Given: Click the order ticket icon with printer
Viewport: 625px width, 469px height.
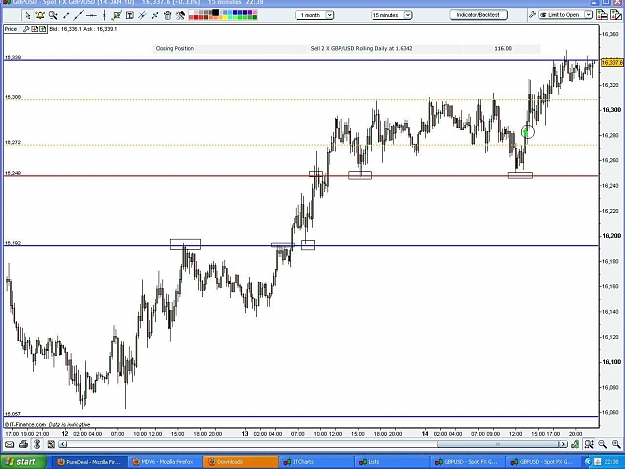Looking at the screenshot, I should click(x=602, y=15).
